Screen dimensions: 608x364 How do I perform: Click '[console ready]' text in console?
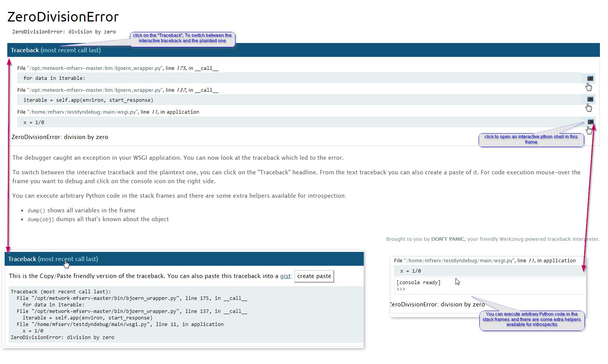(x=418, y=282)
